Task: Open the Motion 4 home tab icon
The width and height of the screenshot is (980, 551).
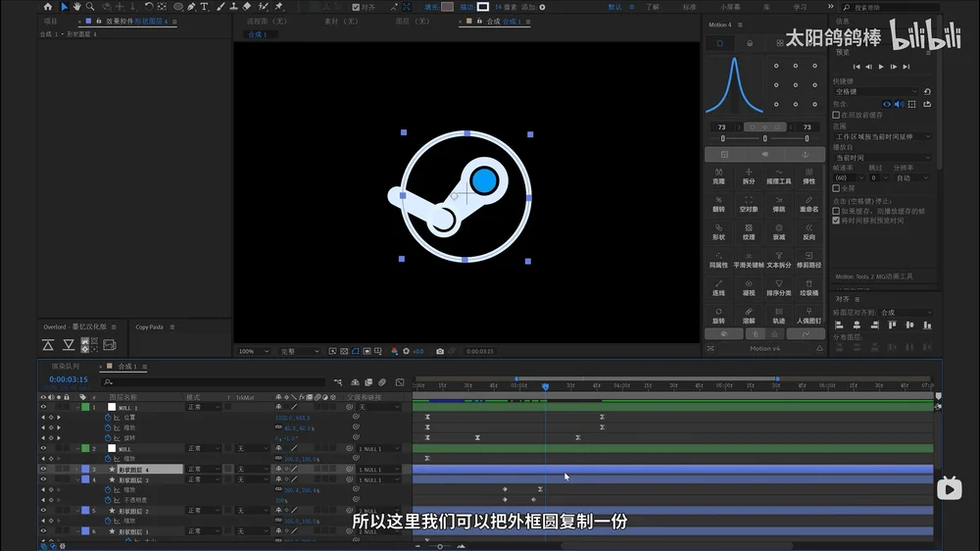Action: 719,43
